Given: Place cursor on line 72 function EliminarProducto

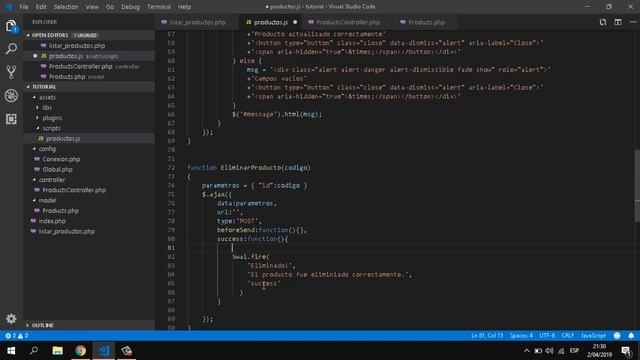Looking at the screenshot, I should coord(249,168).
